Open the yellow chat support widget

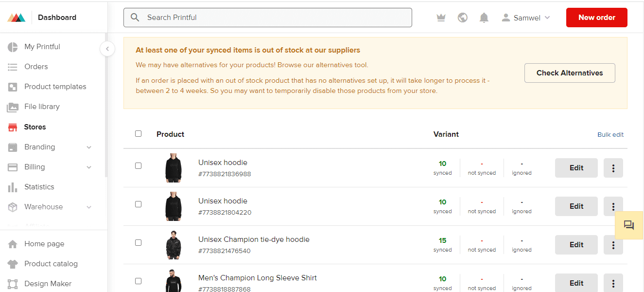point(629,225)
